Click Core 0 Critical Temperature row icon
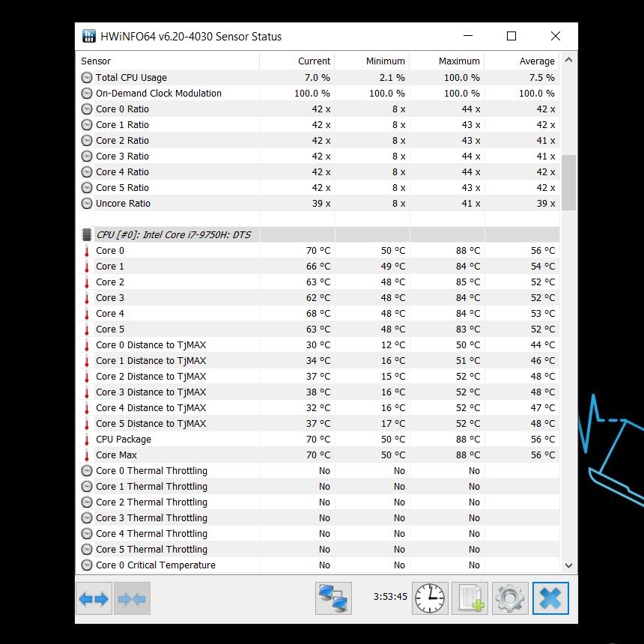The height and width of the screenshot is (644, 644). (87, 565)
